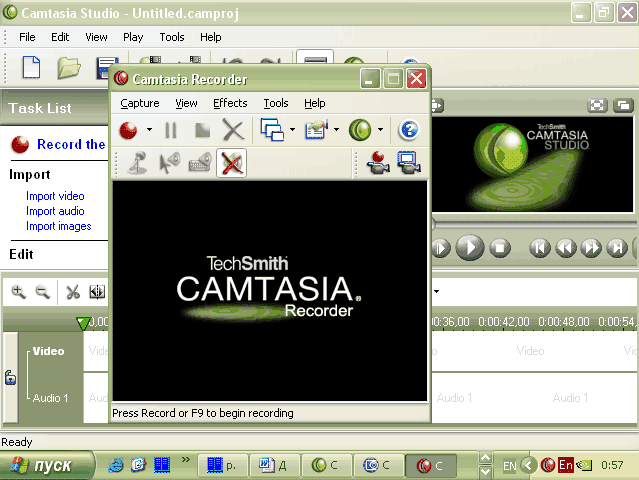The image size is (639, 480).
Task: Rewind the preview playback
Action: pos(566,247)
